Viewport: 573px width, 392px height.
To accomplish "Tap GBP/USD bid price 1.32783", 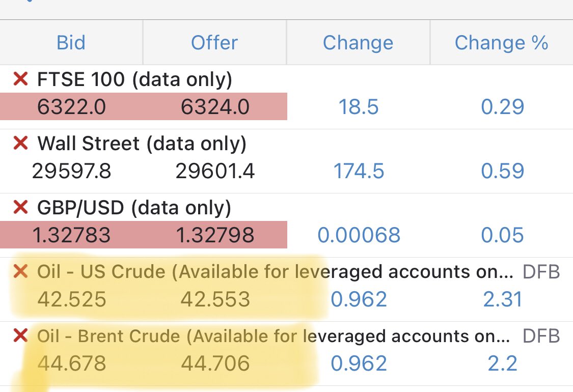I will click(x=72, y=235).
